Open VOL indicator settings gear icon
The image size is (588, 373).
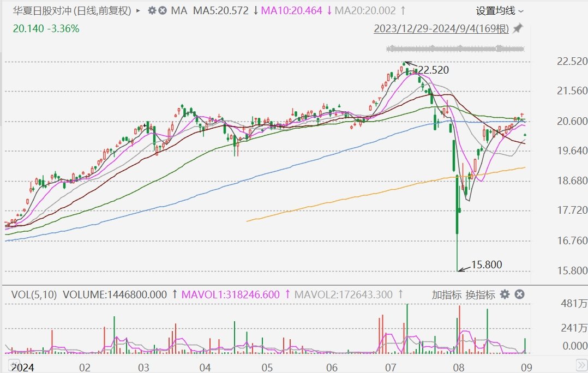[x=505, y=294]
